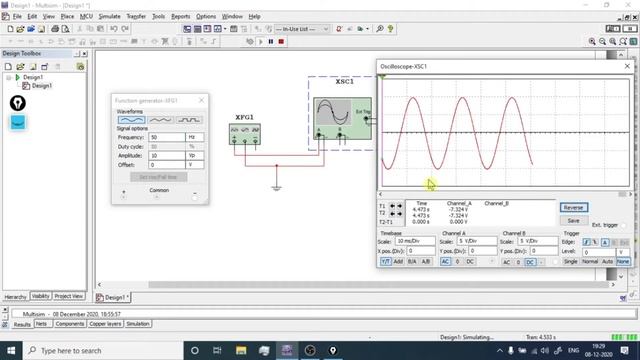640x360 pixels.
Task: Click Set rise/Fall time button
Action: [158, 177]
